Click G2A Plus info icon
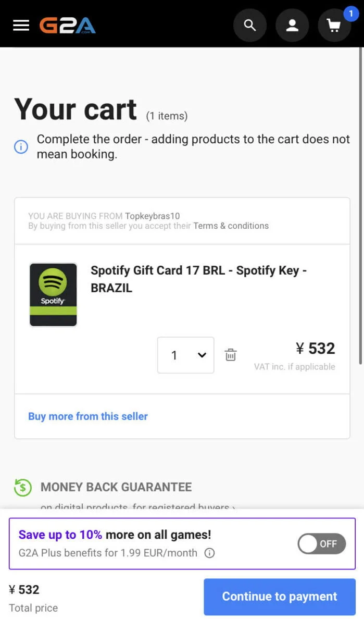This screenshot has width=364, height=619. pyautogui.click(x=209, y=553)
